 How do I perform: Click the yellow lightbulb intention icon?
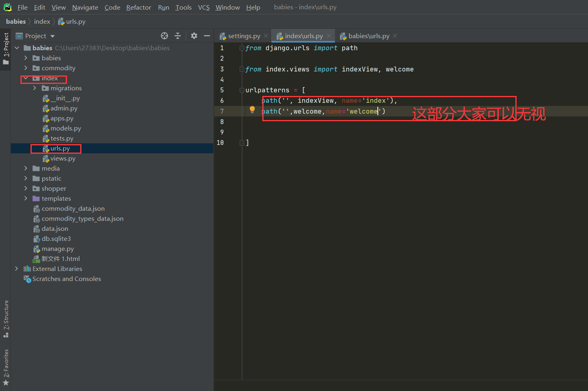point(252,110)
